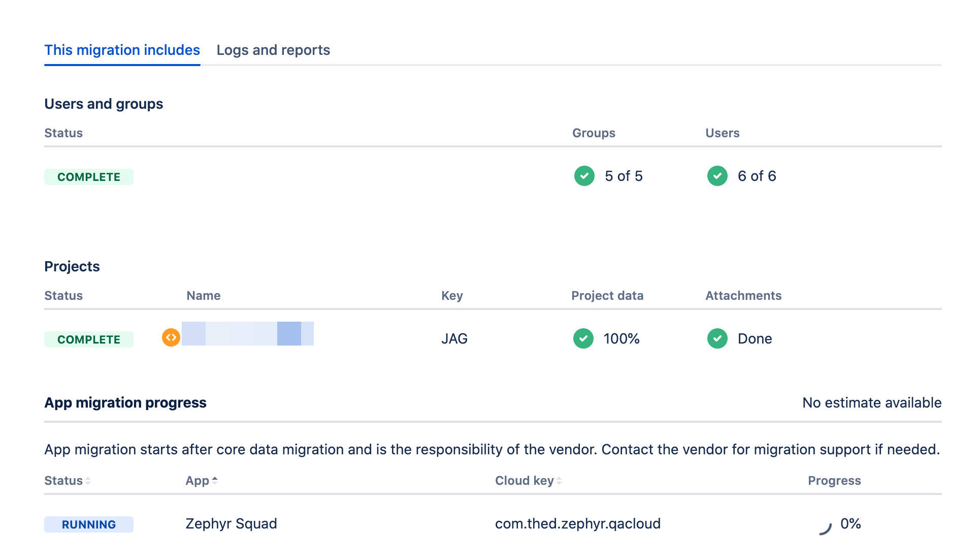Click the JAG project key
980x559 pixels.
(x=454, y=338)
